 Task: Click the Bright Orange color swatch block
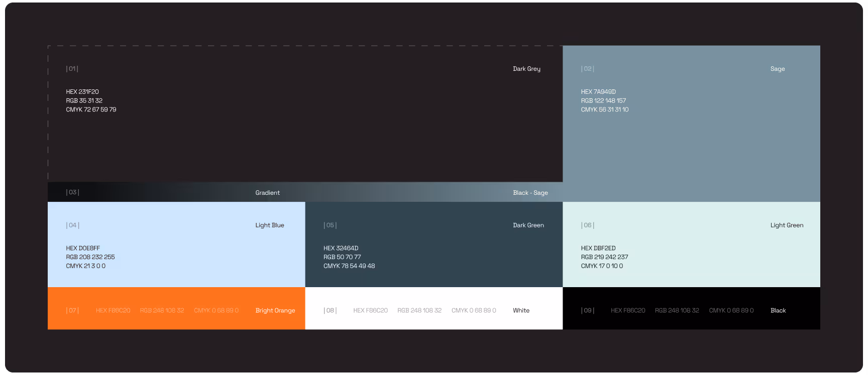[176, 308]
